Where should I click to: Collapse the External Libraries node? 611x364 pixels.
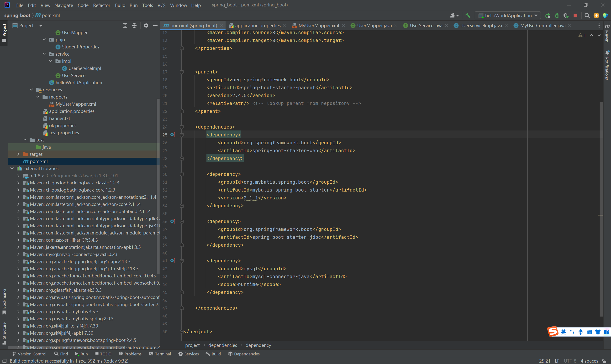click(12, 168)
